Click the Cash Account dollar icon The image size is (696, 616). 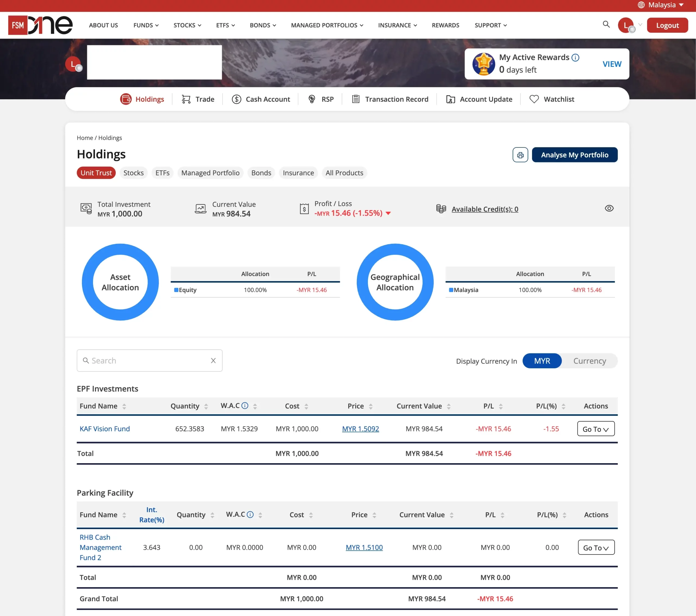[x=236, y=99]
